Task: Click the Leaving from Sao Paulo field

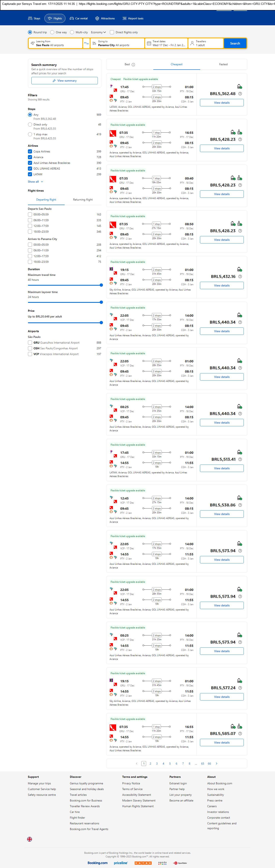Action: [55, 43]
